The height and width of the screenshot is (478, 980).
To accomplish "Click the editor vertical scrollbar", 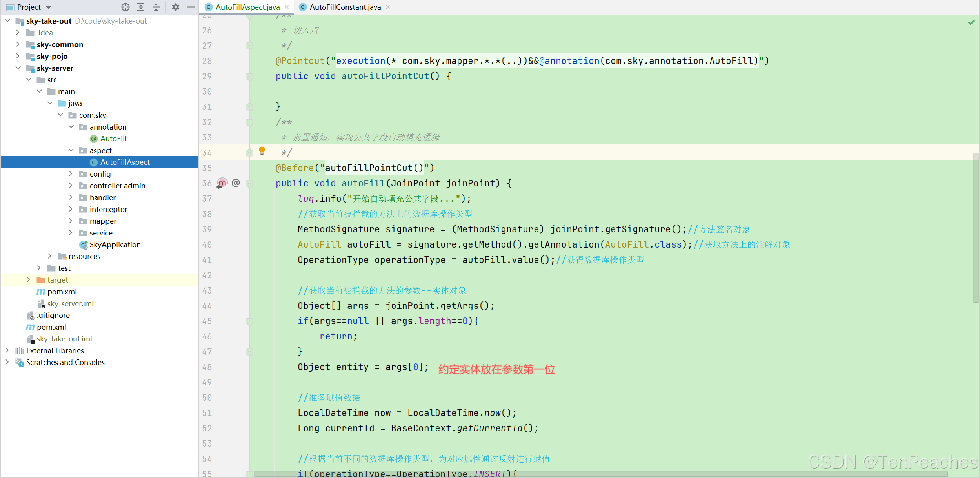I will pyautogui.click(x=976, y=228).
